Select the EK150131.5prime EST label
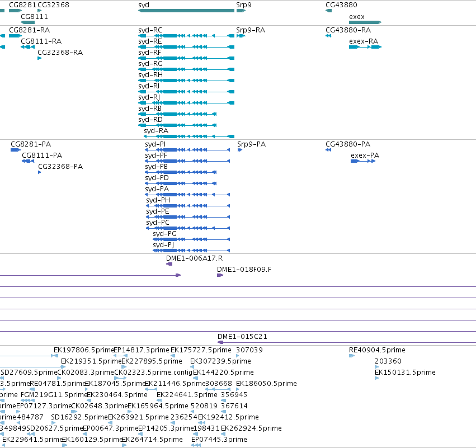This screenshot has height=448, width=476. pyautogui.click(x=405, y=372)
